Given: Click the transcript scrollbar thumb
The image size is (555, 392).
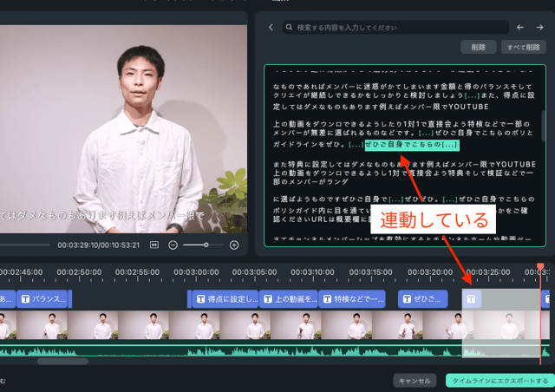Looking at the screenshot, I should click(544, 126).
